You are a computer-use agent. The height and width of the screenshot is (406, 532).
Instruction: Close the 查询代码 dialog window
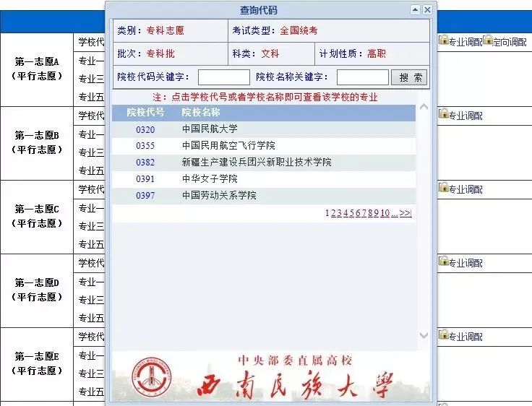pos(427,10)
